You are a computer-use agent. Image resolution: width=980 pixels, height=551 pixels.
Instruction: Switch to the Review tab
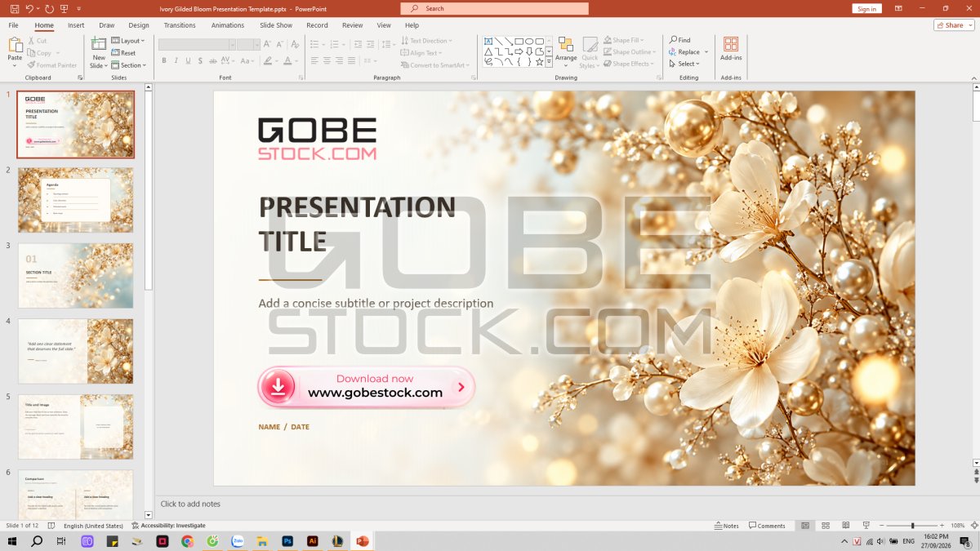(x=353, y=25)
